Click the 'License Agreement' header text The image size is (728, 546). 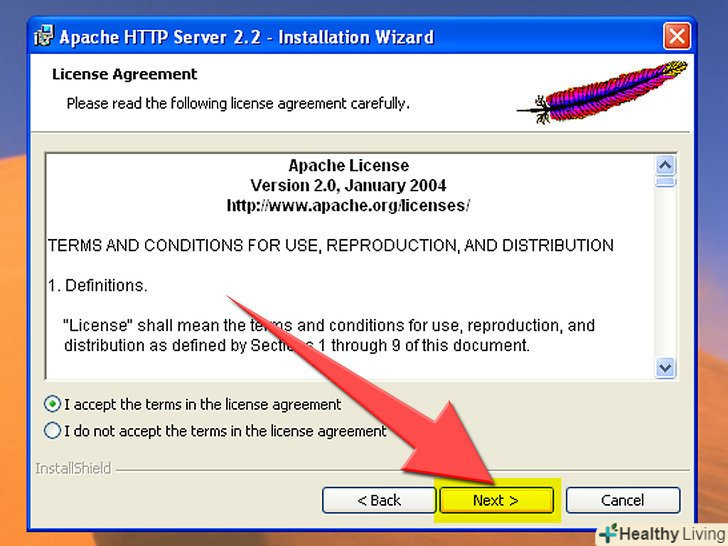coord(124,74)
